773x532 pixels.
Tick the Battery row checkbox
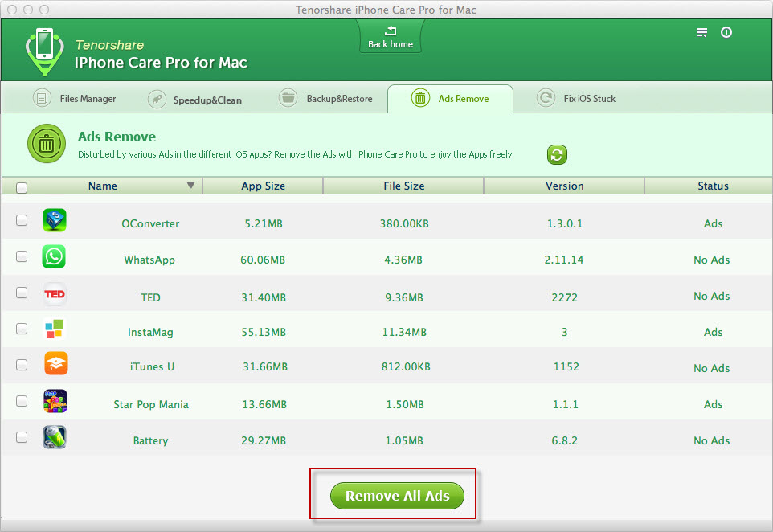(x=22, y=437)
